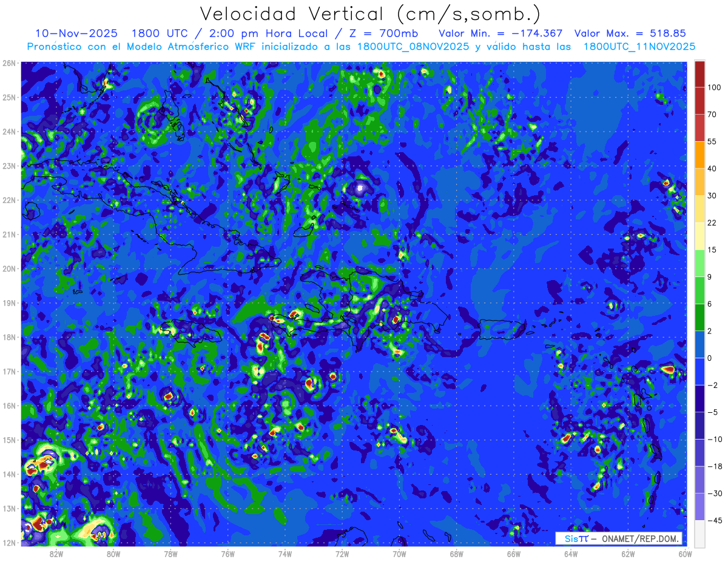The width and height of the screenshot is (728, 562).
Task: Click the '64W' longitude label
Action: coord(571,554)
